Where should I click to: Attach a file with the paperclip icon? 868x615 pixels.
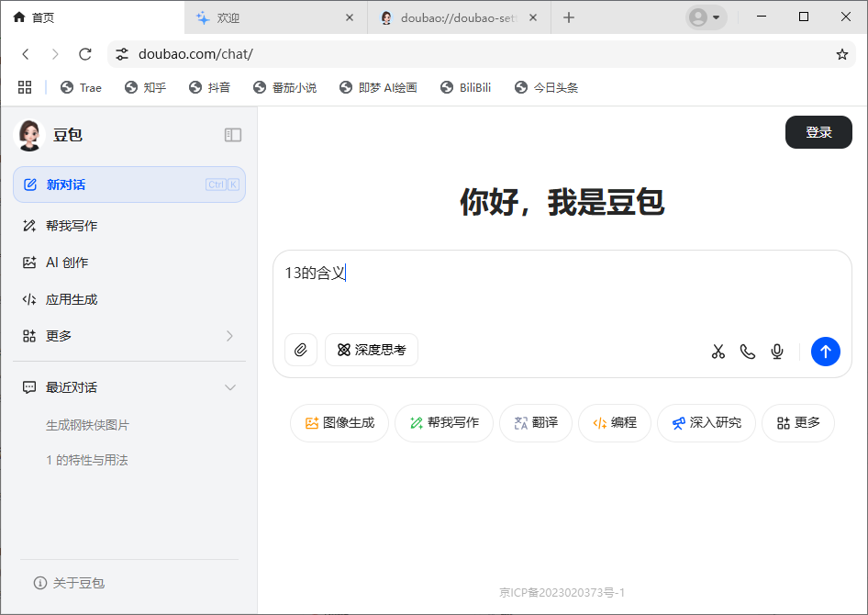tap(301, 350)
